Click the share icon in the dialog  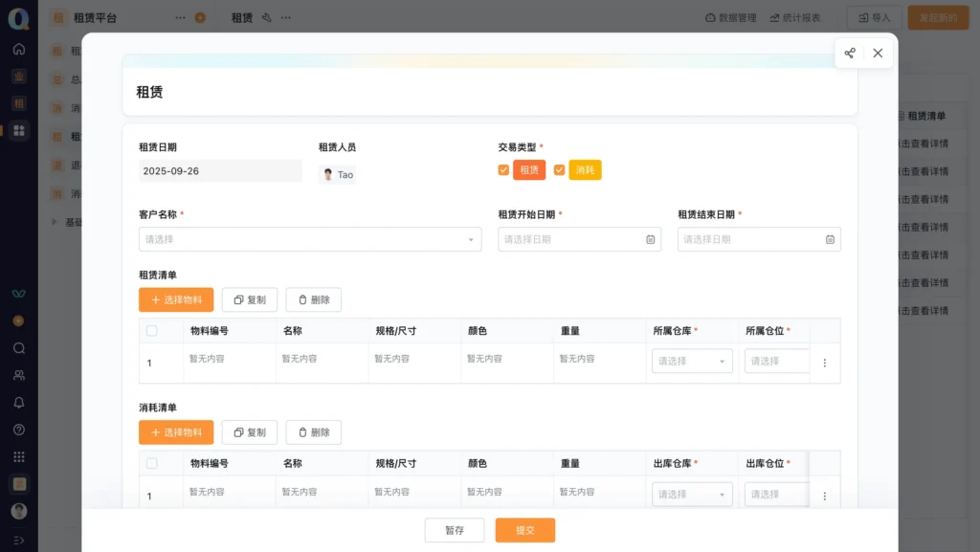point(850,54)
